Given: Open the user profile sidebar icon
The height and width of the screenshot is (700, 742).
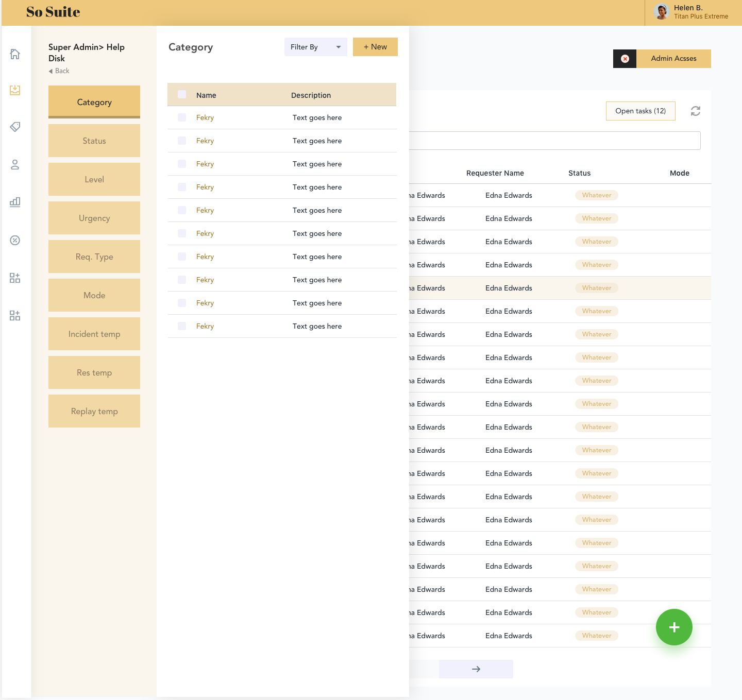Looking at the screenshot, I should 15,165.
